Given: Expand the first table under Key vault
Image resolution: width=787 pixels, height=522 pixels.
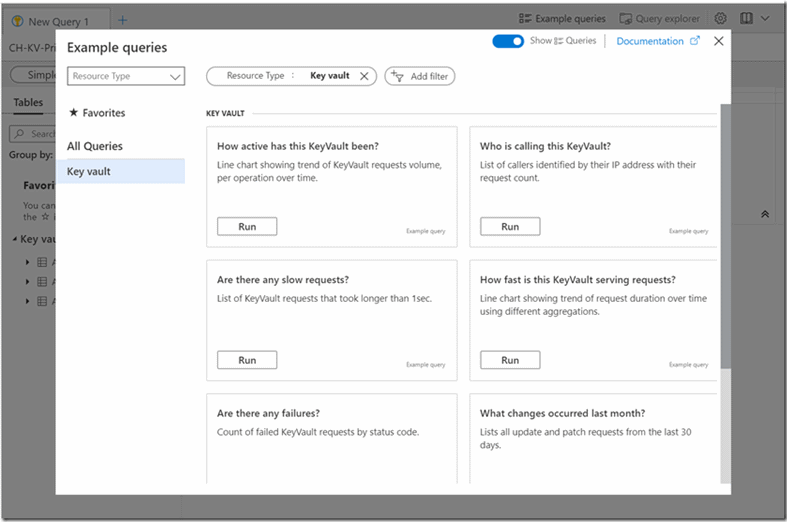Looking at the screenshot, I should [27, 262].
